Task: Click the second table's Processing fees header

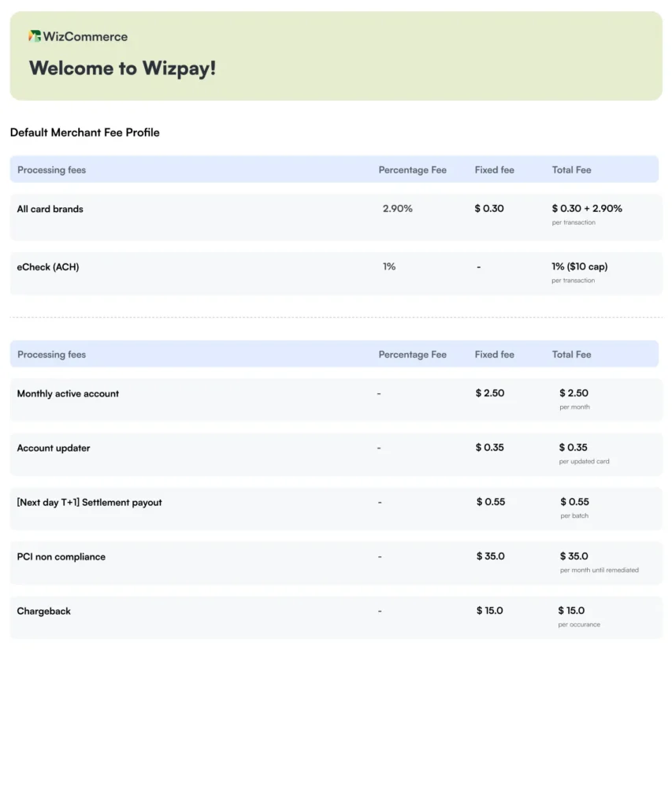Action: (51, 355)
